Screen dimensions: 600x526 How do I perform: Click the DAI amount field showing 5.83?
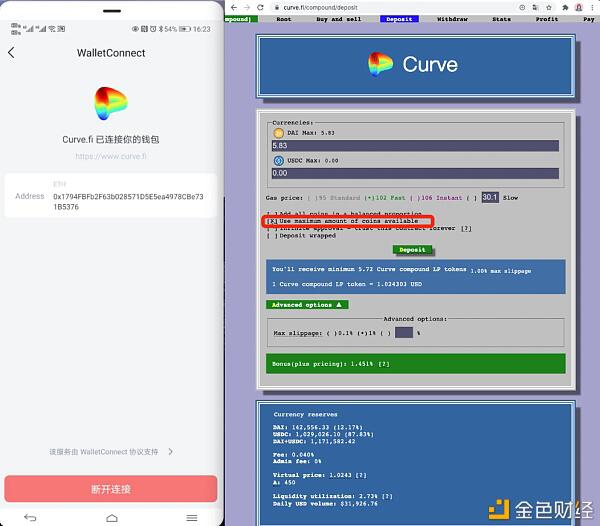click(x=415, y=146)
